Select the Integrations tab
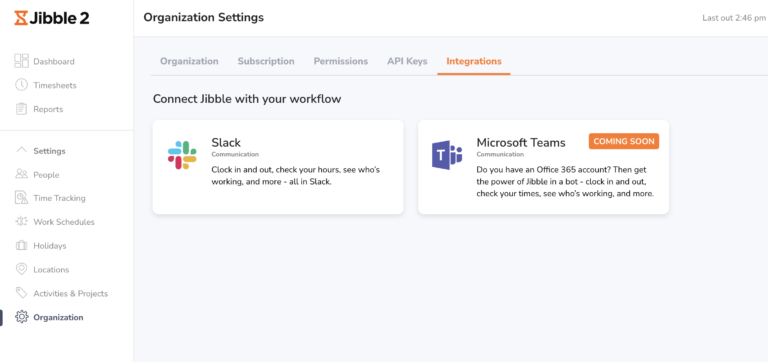 click(474, 61)
